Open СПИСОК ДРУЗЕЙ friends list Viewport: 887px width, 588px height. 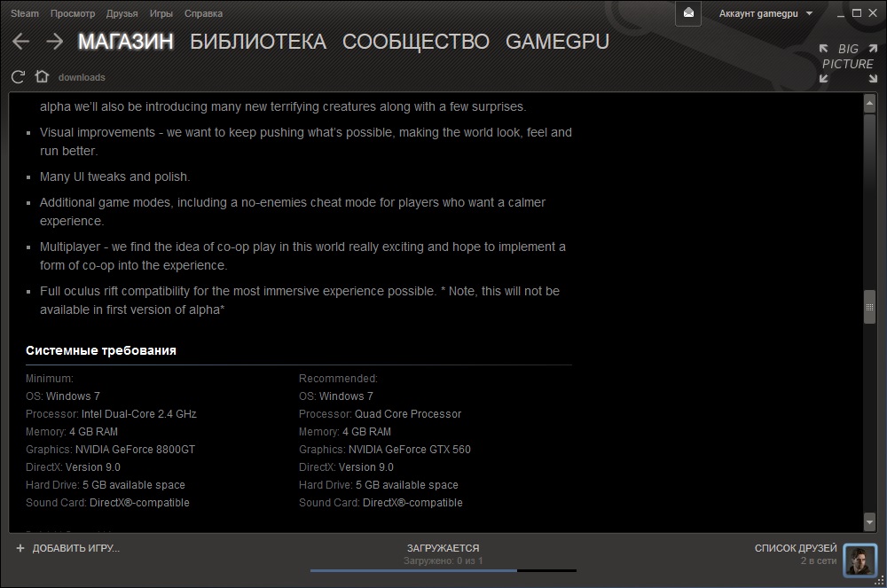[796, 548]
